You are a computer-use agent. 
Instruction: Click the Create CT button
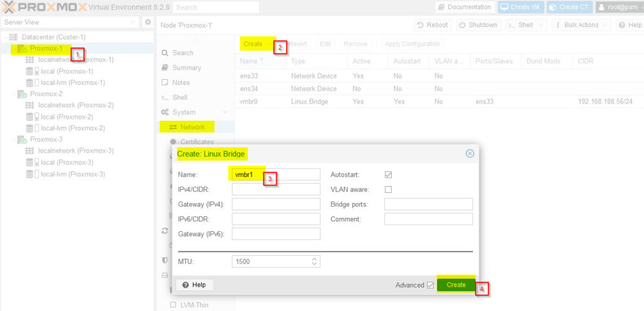570,7
